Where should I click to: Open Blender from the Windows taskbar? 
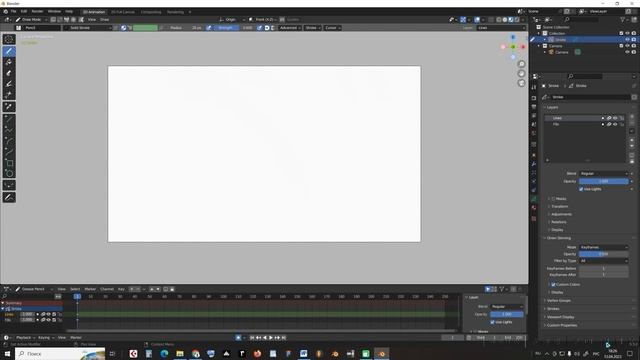click(382, 353)
